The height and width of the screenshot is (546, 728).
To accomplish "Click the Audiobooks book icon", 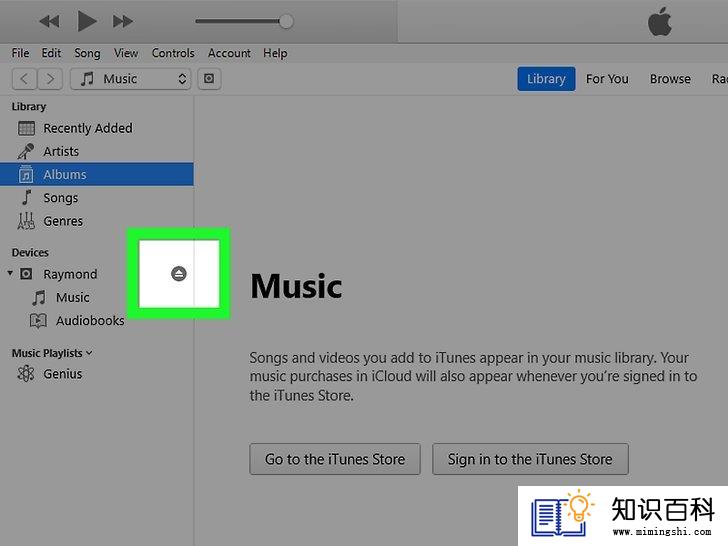I will pyautogui.click(x=38, y=320).
